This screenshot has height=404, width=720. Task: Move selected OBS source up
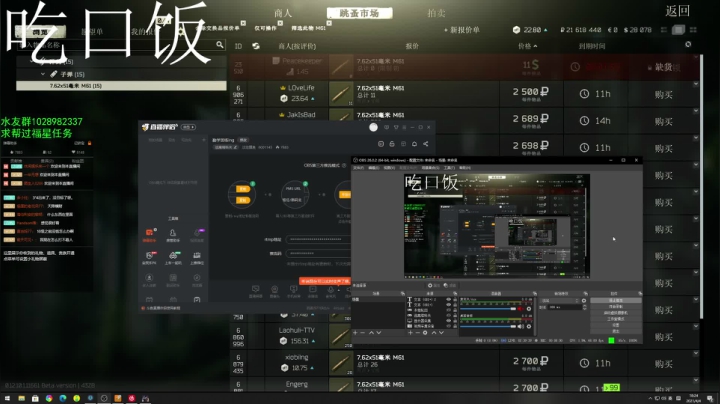coord(434,333)
